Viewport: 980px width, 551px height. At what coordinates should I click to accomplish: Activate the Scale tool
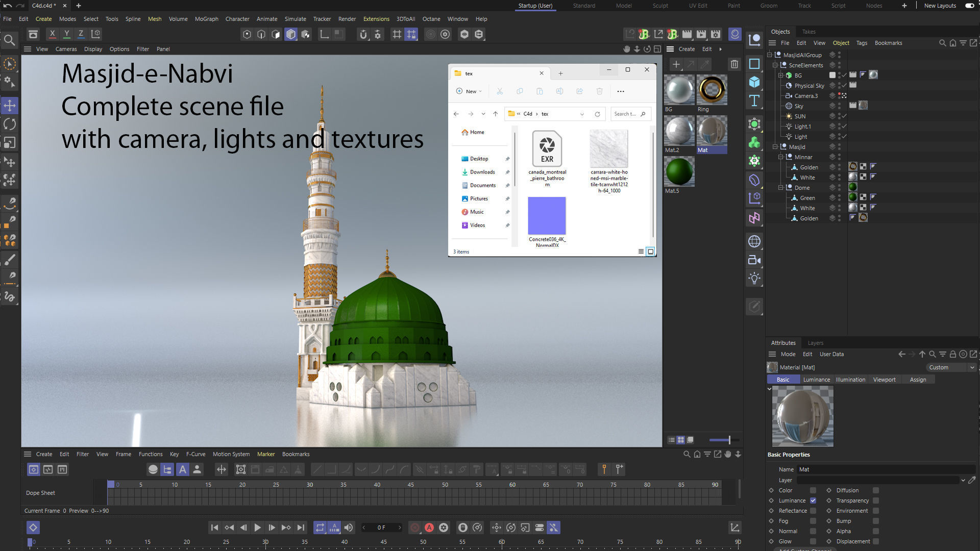coord(10,143)
